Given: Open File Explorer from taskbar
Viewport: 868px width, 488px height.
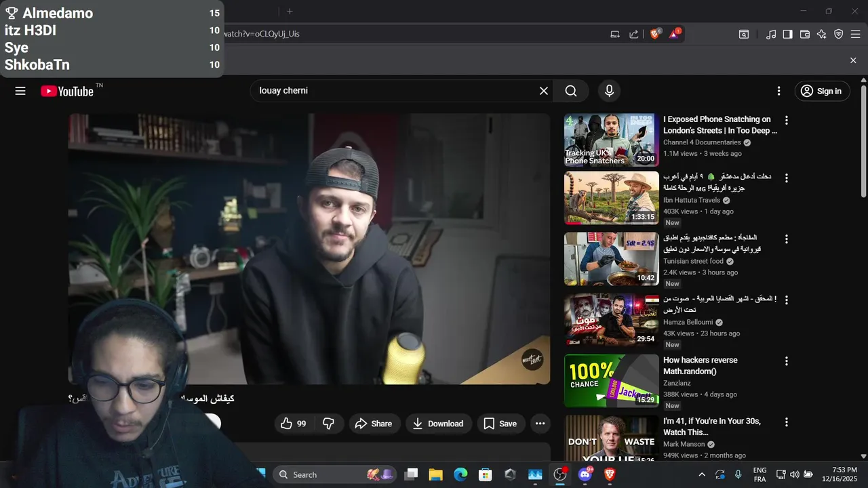Looking at the screenshot, I should 435,474.
